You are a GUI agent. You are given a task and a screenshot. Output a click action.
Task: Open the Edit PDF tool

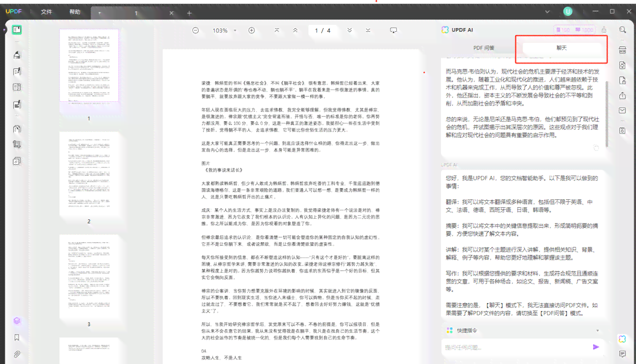tap(17, 71)
